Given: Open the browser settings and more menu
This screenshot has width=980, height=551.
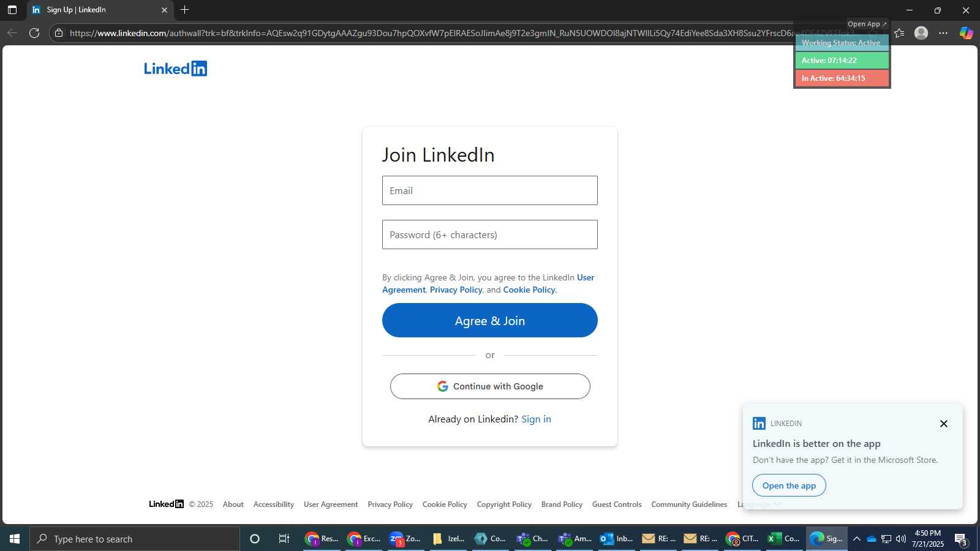Looking at the screenshot, I should 943,33.
